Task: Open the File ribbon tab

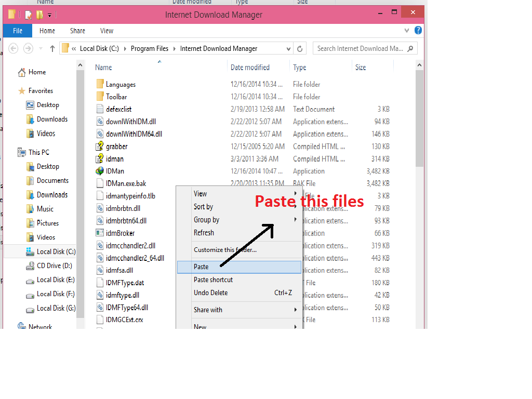Action: 18,31
